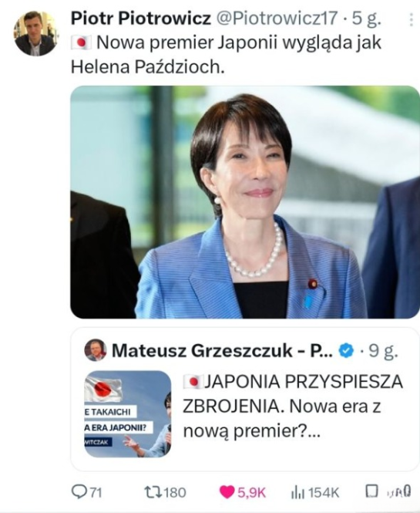This screenshot has width=420, height=513.
Task: Toggle the pink heart like button
Action: pyautogui.click(x=227, y=492)
